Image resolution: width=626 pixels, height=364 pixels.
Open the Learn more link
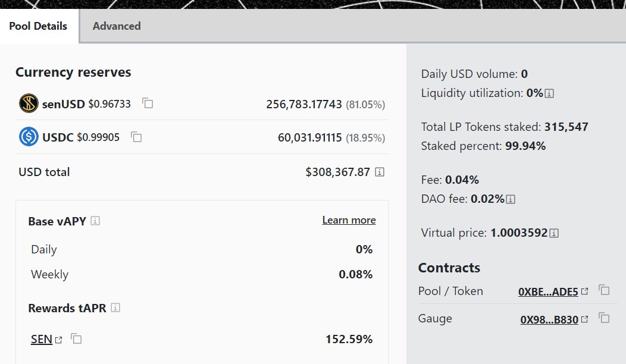(x=349, y=220)
